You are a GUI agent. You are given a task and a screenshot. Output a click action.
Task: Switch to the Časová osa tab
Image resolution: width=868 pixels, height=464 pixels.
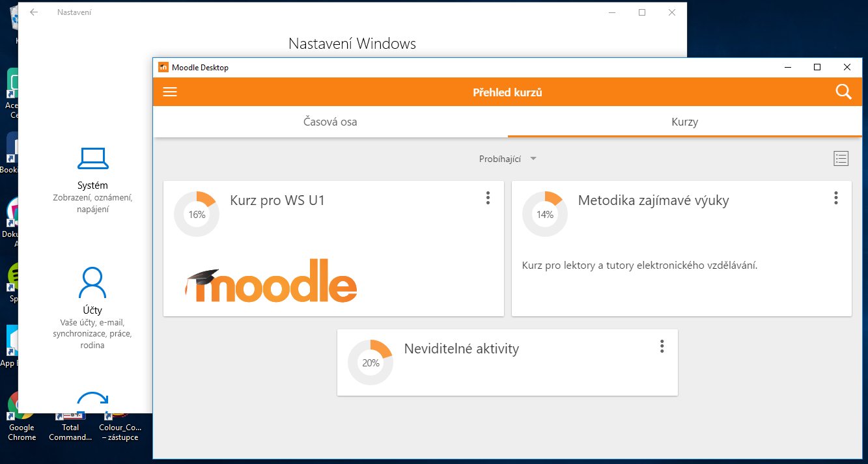pos(330,122)
